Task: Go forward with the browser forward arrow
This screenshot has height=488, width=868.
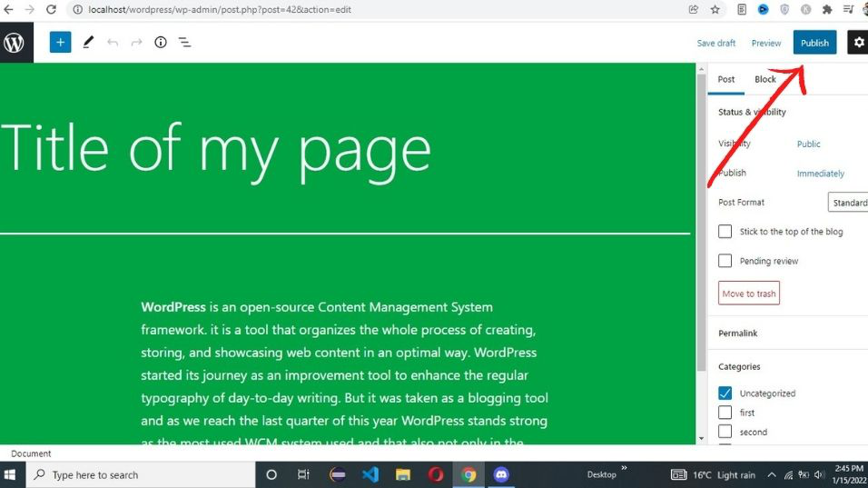Action: (x=29, y=9)
